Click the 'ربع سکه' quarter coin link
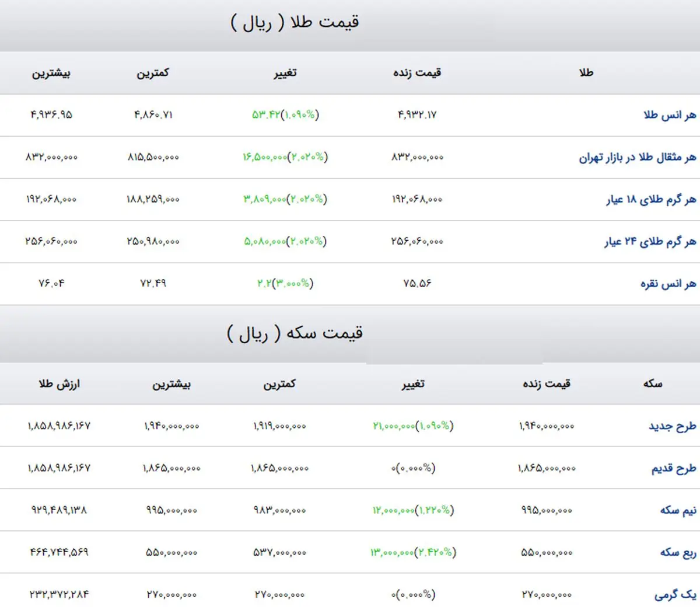Image resolution: width=700 pixels, height=610 pixels. [678, 552]
